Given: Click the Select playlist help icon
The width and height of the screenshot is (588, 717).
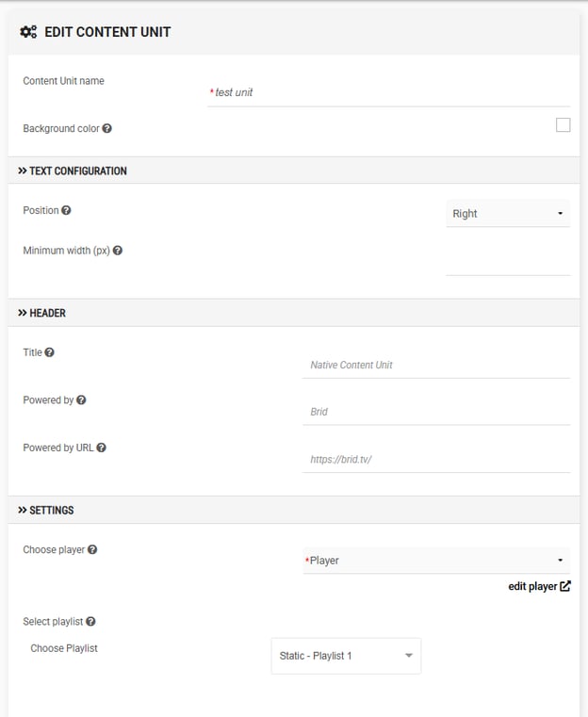Looking at the screenshot, I should click(90, 622).
